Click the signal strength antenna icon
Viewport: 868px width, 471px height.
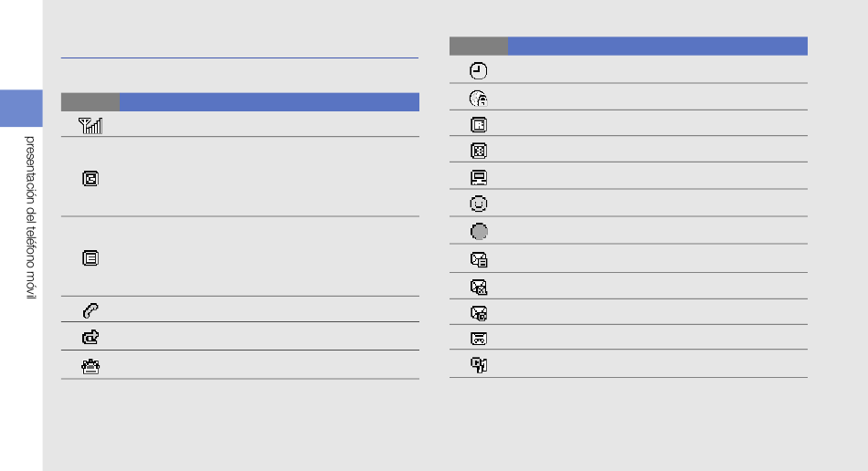tap(90, 125)
